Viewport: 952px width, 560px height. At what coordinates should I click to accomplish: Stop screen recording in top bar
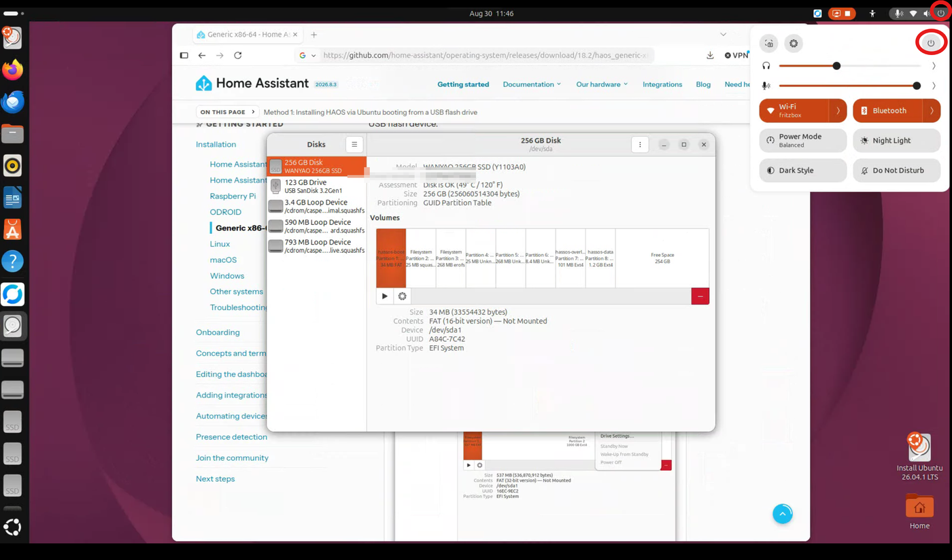[841, 14]
